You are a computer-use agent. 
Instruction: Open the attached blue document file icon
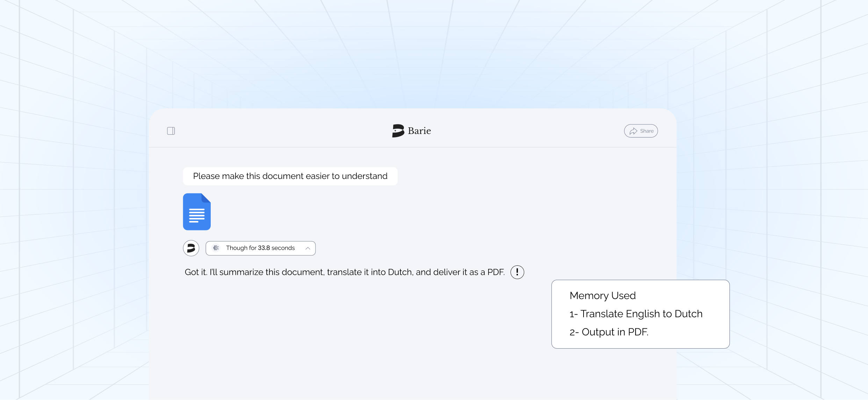(x=197, y=212)
